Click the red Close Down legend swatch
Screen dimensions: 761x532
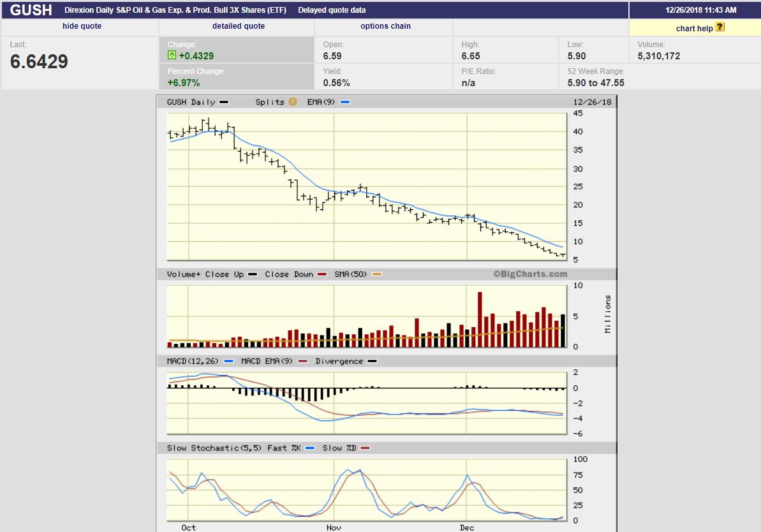[x=321, y=274]
